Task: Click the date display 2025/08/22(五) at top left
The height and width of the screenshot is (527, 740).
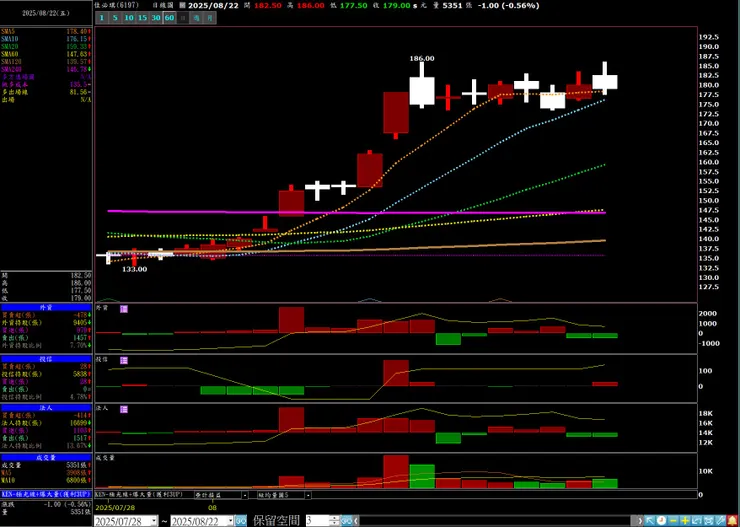Action: click(45, 13)
